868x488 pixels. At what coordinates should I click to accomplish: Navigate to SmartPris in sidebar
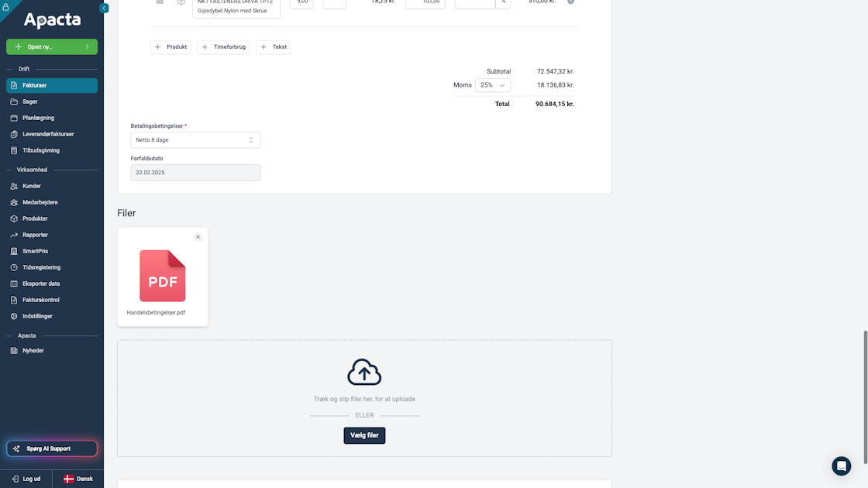[x=36, y=251]
